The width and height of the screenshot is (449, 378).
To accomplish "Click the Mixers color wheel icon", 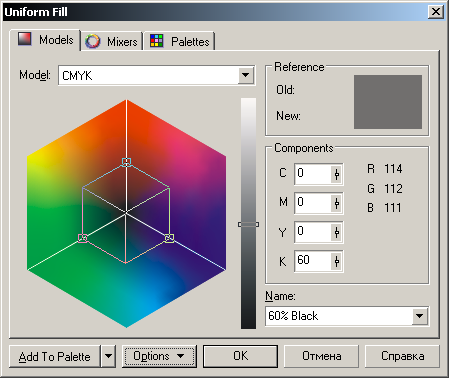I will click(x=92, y=41).
